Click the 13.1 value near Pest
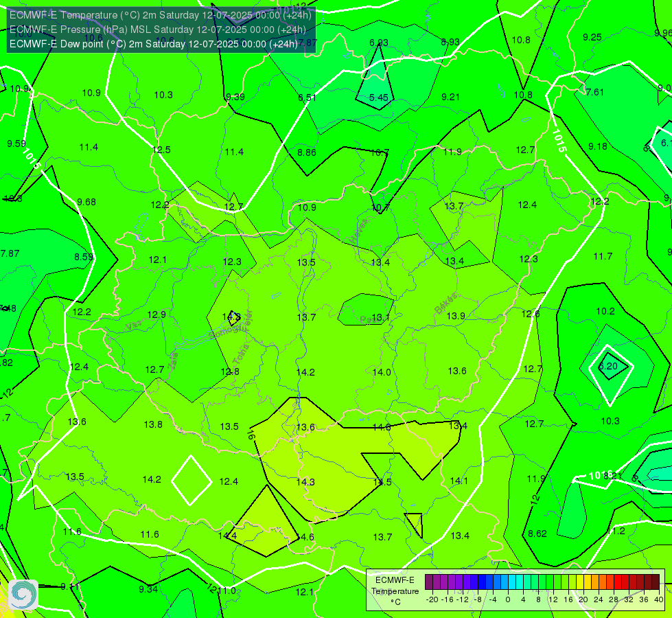Image resolution: width=672 pixels, height=618 pixels. 380,318
